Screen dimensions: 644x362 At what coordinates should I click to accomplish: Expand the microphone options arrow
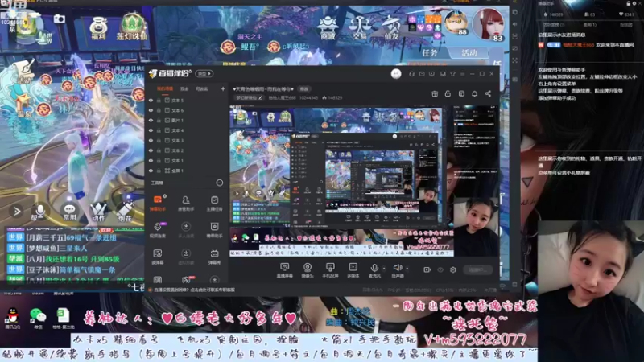point(384,269)
